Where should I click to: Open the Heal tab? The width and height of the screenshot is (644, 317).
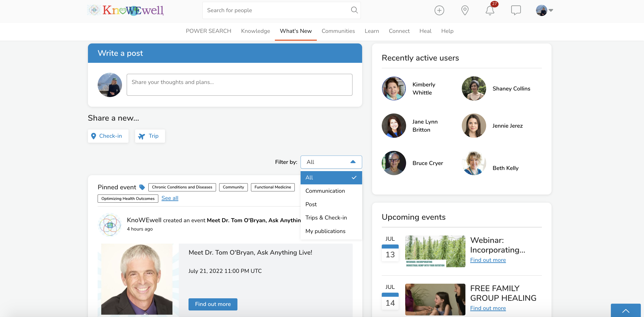(x=425, y=31)
